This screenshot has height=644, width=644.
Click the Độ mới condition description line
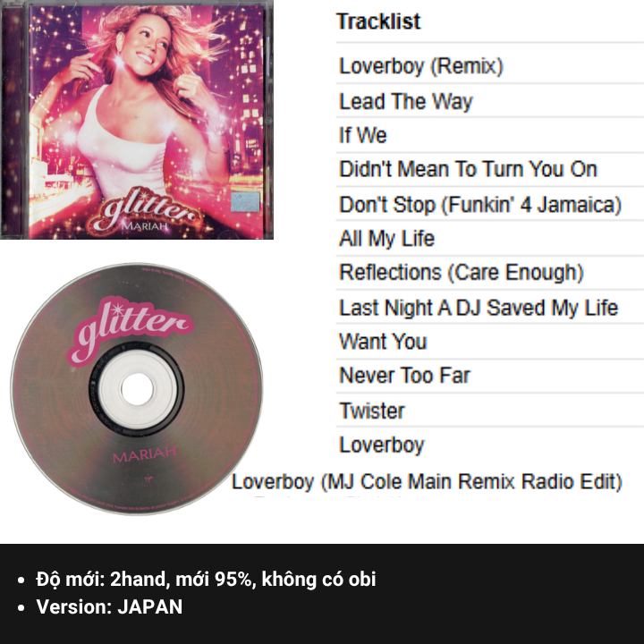pos(206,579)
